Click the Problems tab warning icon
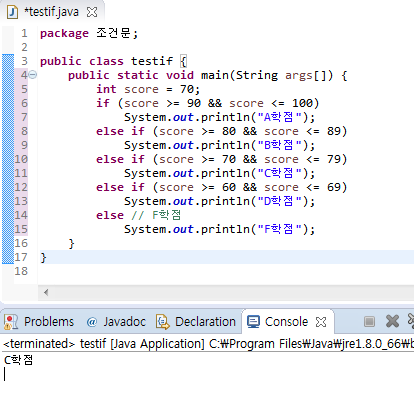The height and width of the screenshot is (399, 414). 11,322
